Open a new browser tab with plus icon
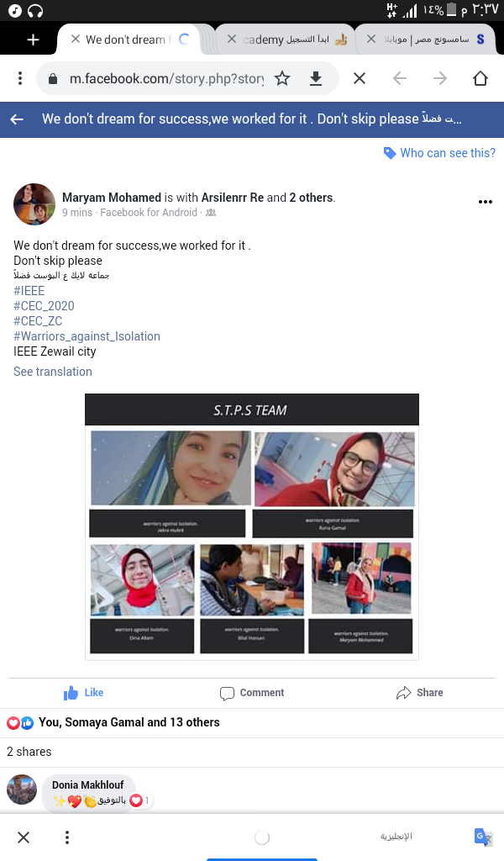Screen dimensions: 504x861 [33, 40]
